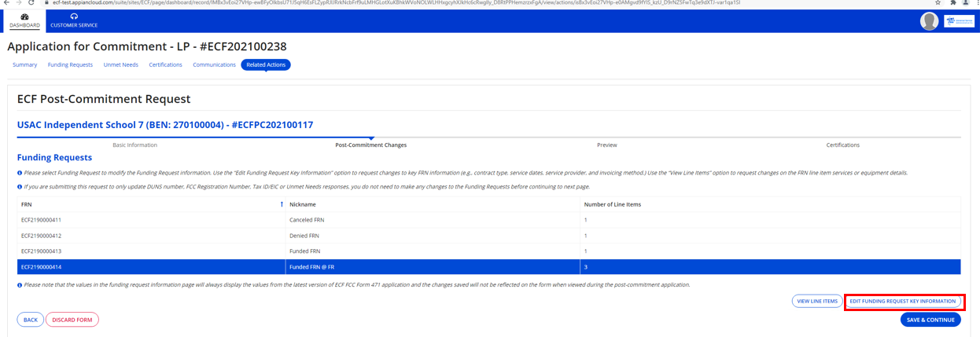Click the USAC logo in the header
This screenshot has width=980, height=337.
[960, 21]
